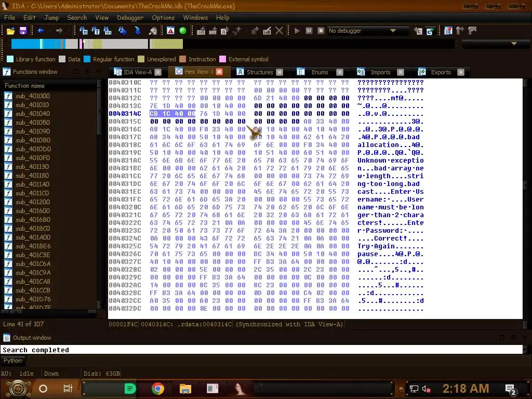Start process with the play button
This screenshot has height=399, width=532.
pyautogui.click(x=297, y=31)
